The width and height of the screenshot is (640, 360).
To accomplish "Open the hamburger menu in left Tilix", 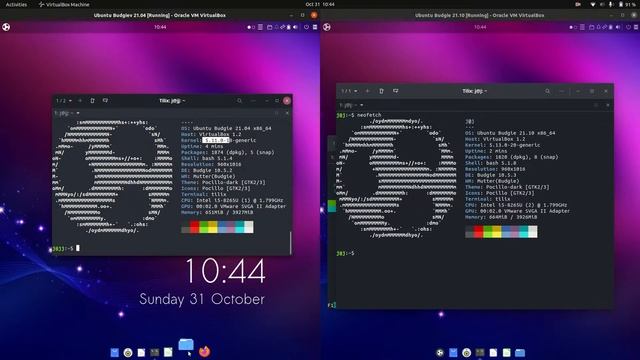I will tap(253, 100).
